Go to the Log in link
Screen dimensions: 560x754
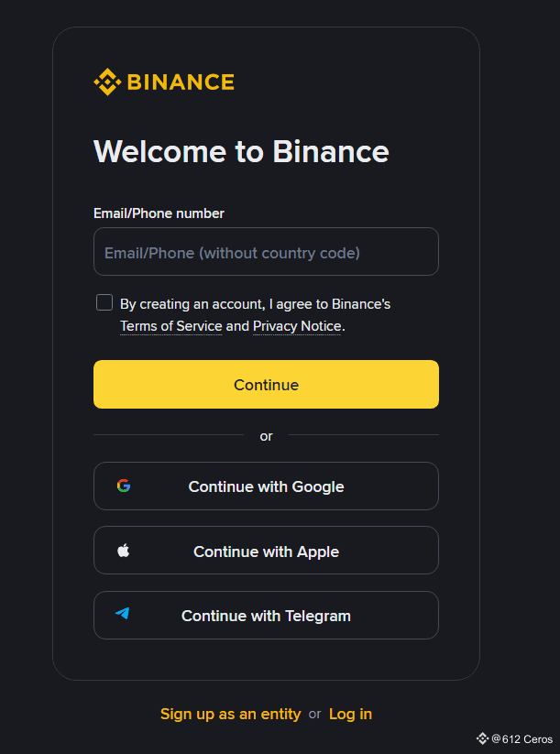(x=350, y=714)
